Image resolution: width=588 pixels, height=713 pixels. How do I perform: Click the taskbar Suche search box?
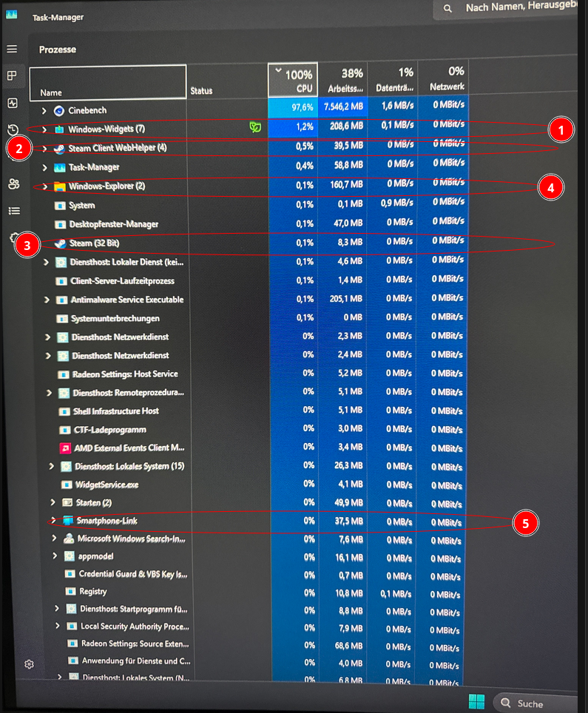(535, 703)
